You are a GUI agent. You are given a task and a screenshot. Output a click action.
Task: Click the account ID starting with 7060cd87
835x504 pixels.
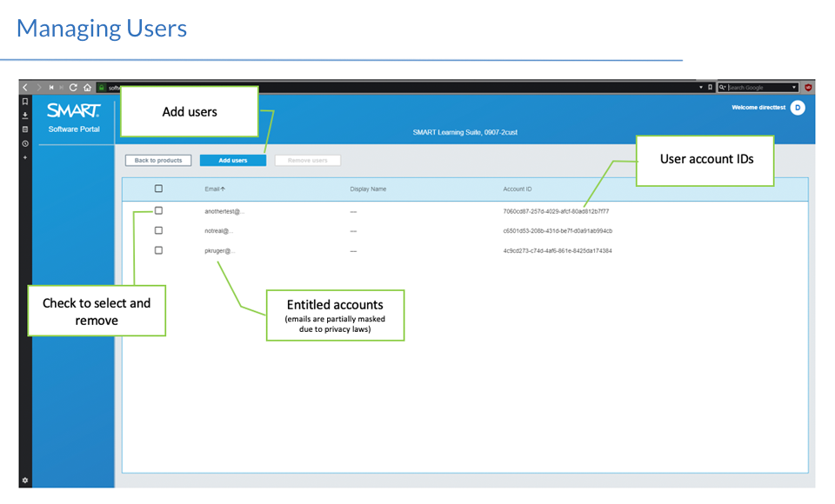(x=556, y=211)
